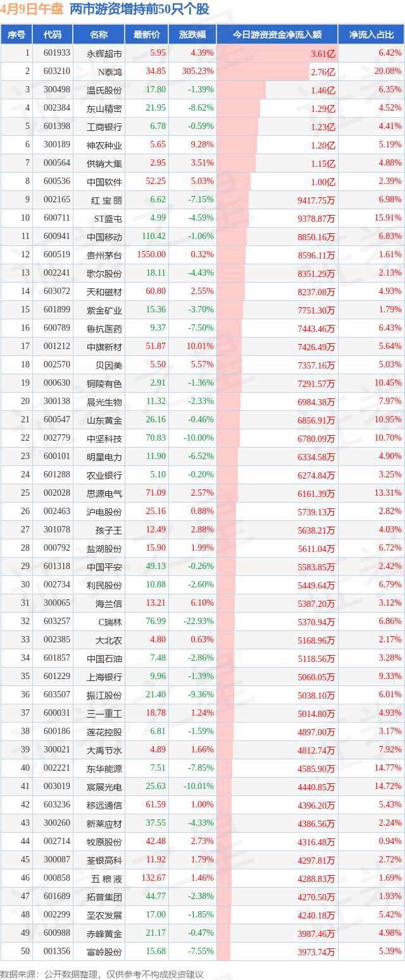
Task: Click 思源电气 inflow ratio 13.31%
Action: pos(389,493)
